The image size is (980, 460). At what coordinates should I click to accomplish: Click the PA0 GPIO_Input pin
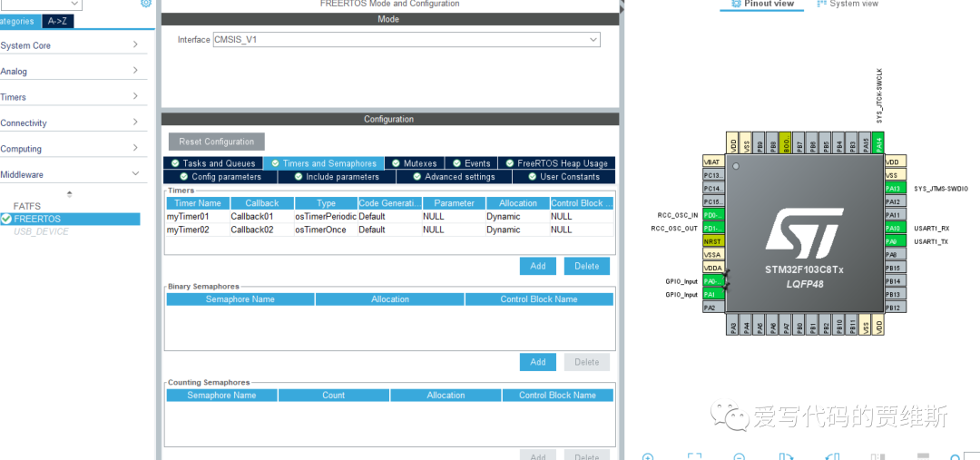713,280
